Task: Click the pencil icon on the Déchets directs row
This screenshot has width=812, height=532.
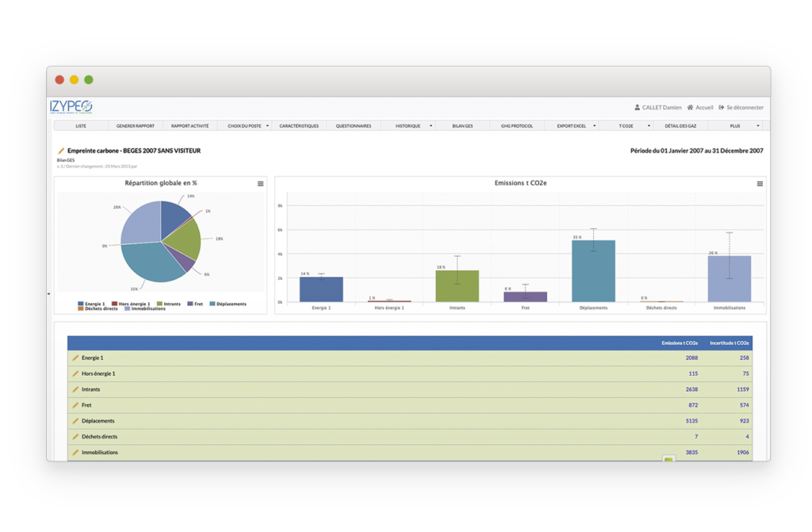Action: pos(75,437)
